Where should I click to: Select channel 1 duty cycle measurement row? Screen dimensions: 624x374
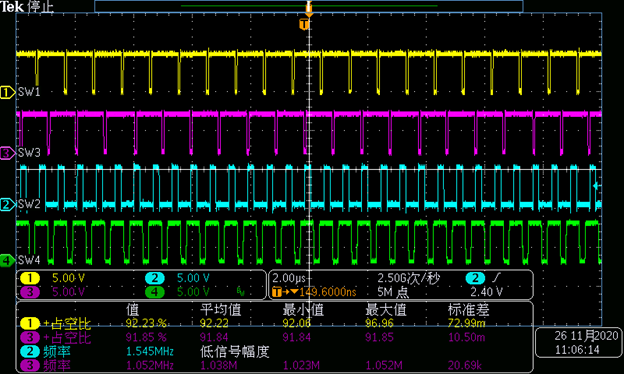pos(275,323)
